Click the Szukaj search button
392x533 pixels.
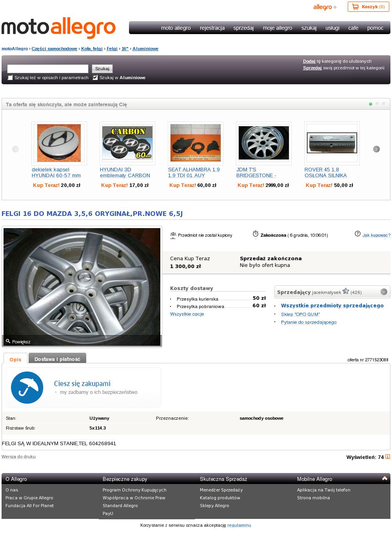(102, 69)
